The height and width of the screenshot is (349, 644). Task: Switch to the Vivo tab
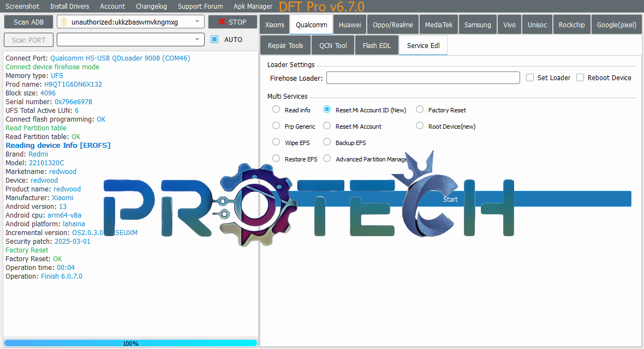[x=509, y=25]
